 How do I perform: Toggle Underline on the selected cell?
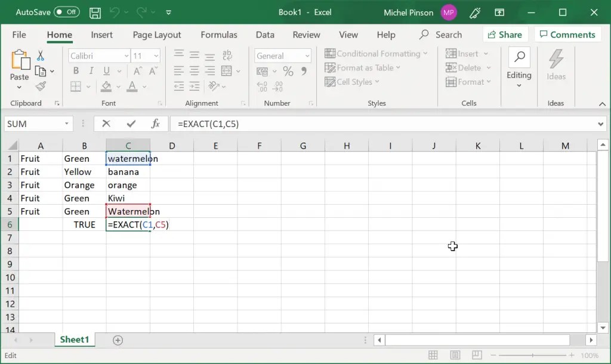[106, 70]
